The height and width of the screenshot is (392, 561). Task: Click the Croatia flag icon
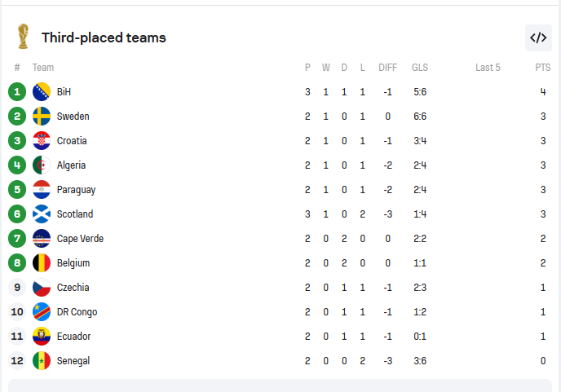[x=42, y=140]
